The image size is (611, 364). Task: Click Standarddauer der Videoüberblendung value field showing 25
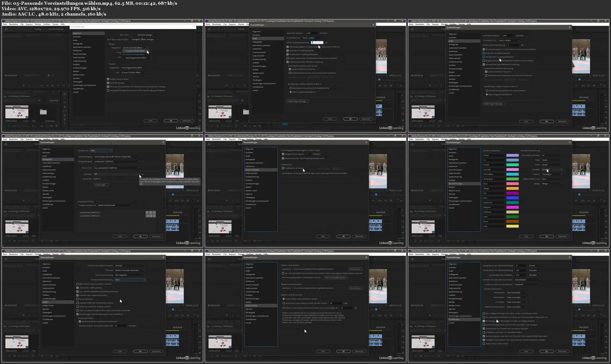tap(521, 266)
